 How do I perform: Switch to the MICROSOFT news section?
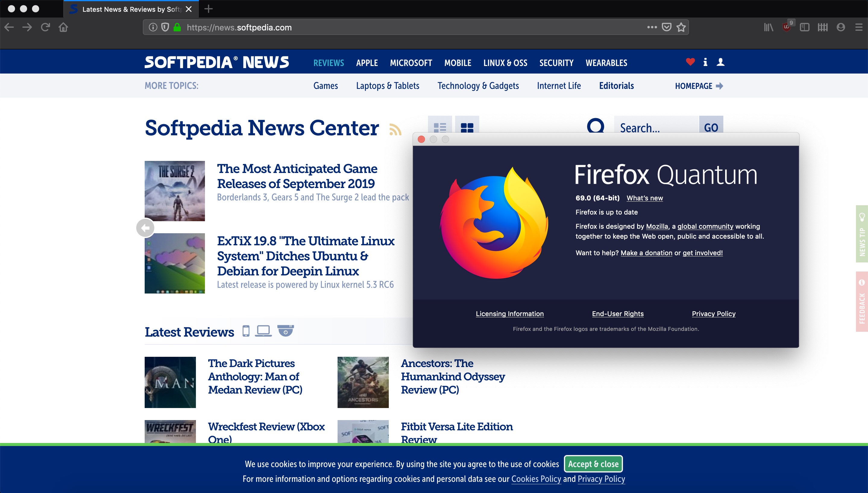(x=411, y=63)
